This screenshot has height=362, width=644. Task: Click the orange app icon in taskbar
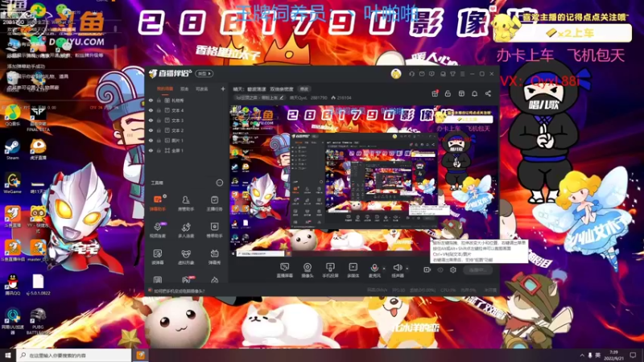click(140, 355)
